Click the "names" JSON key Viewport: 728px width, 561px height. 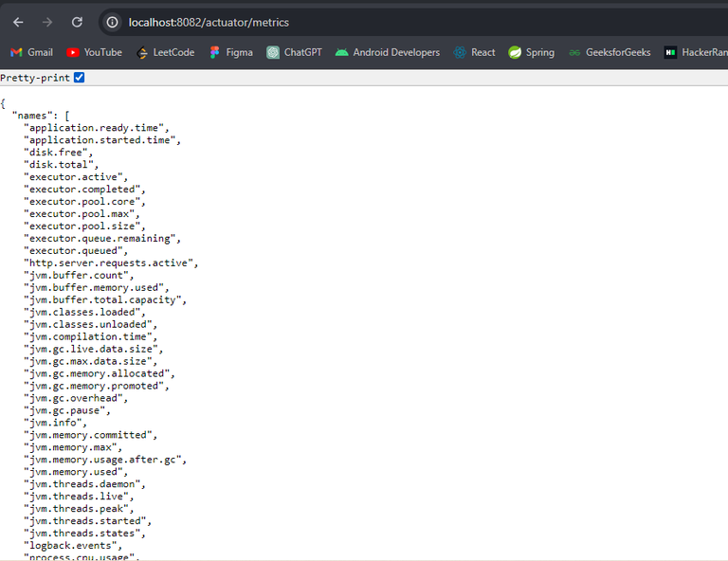coord(32,116)
